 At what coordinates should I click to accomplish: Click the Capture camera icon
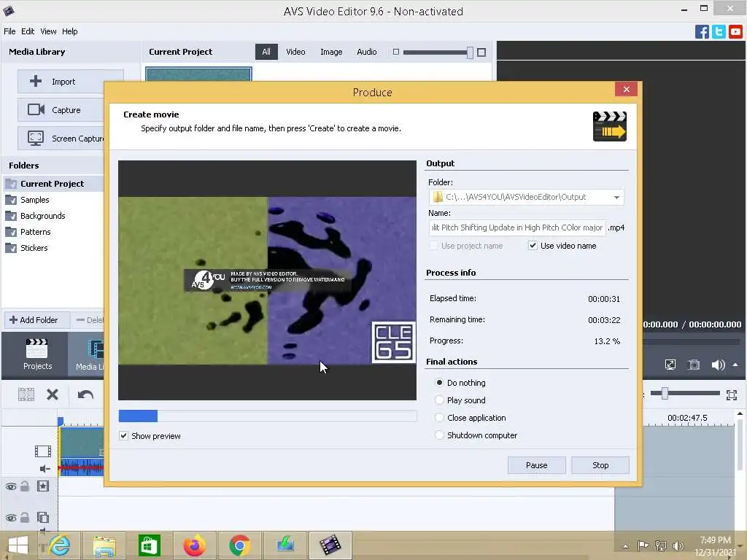[x=36, y=109]
